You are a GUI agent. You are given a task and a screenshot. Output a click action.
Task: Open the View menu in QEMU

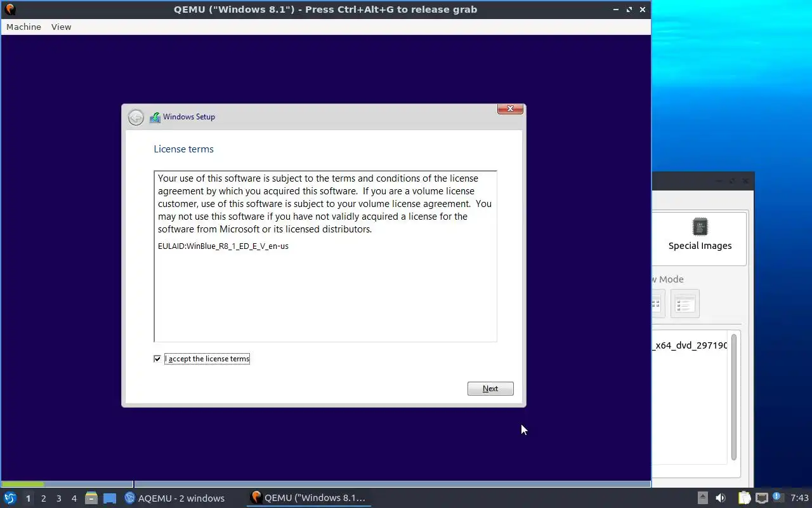click(61, 27)
